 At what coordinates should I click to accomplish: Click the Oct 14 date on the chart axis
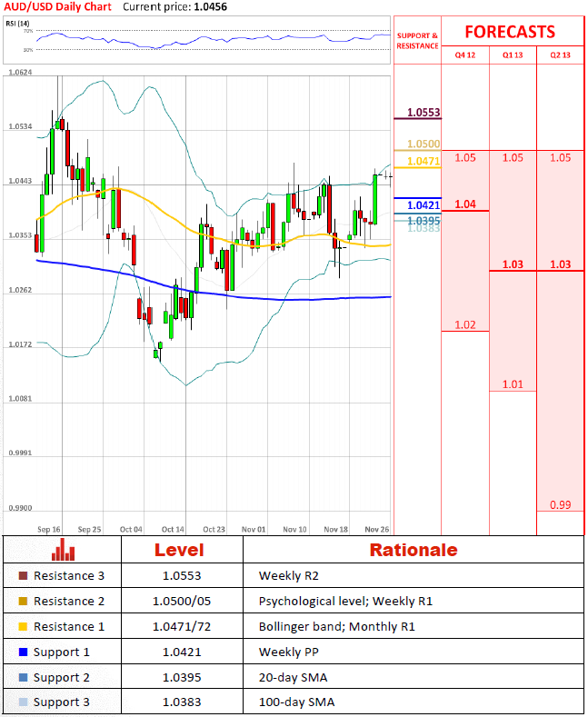click(173, 528)
